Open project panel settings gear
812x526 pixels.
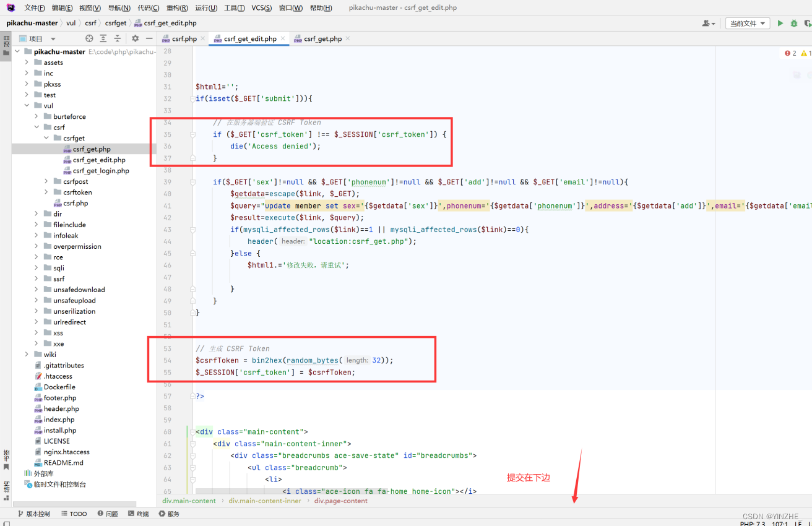[136, 38]
